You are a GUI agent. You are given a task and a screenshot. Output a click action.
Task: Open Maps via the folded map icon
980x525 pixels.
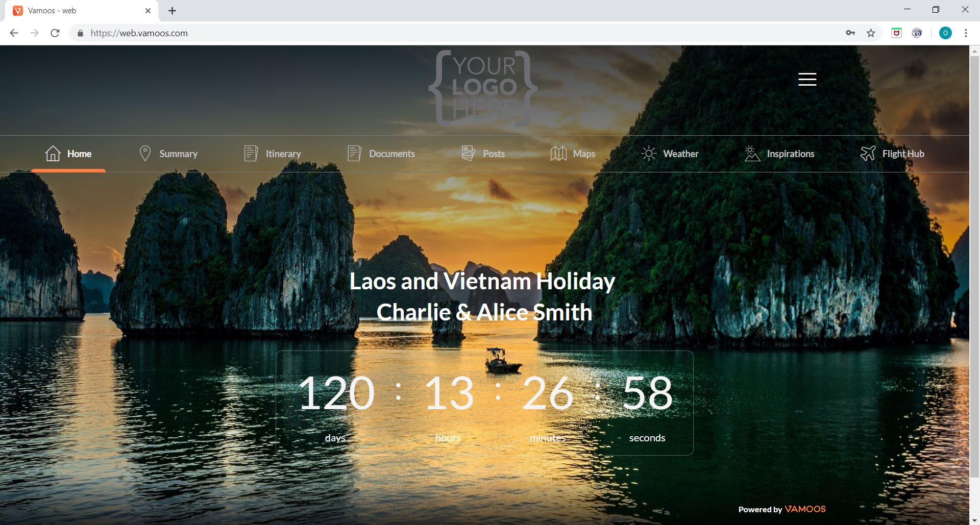coord(558,153)
